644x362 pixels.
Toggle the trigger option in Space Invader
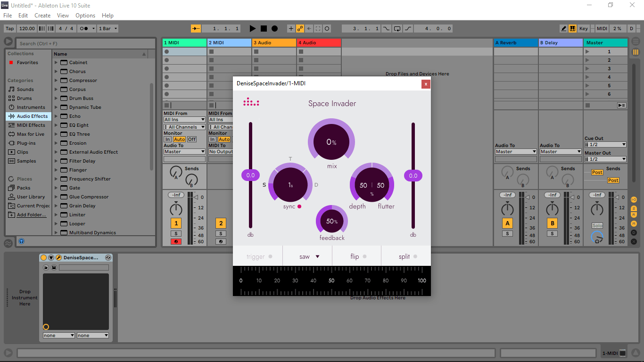(x=259, y=256)
